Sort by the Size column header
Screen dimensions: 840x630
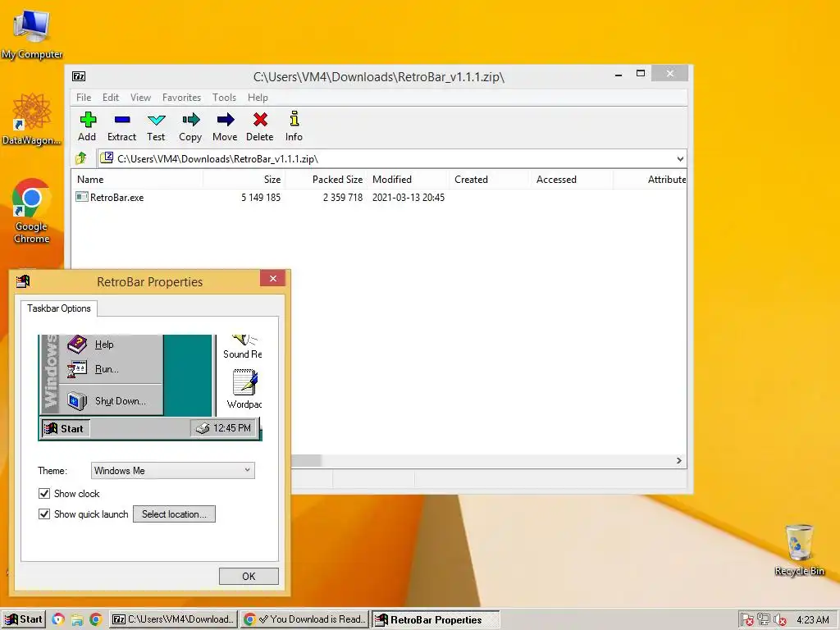tap(244, 180)
